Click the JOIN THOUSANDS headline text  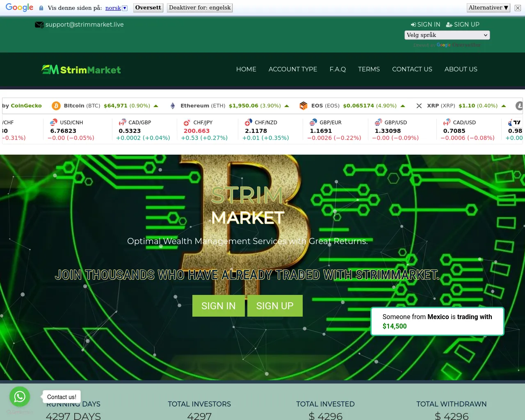[x=247, y=274]
